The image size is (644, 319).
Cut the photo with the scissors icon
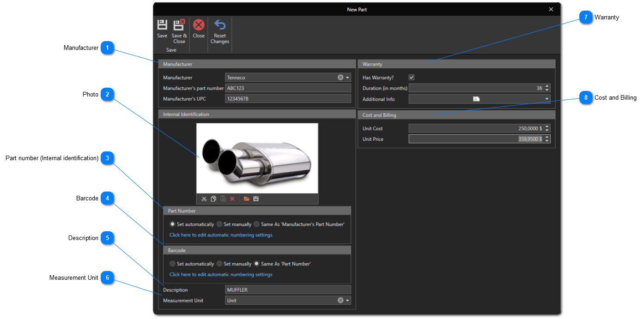pyautogui.click(x=204, y=199)
